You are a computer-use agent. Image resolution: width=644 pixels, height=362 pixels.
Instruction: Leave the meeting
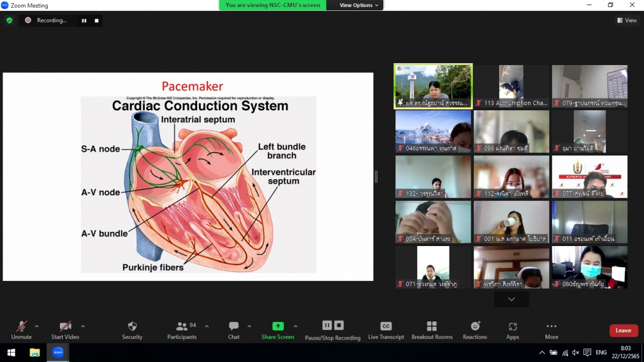tap(623, 330)
